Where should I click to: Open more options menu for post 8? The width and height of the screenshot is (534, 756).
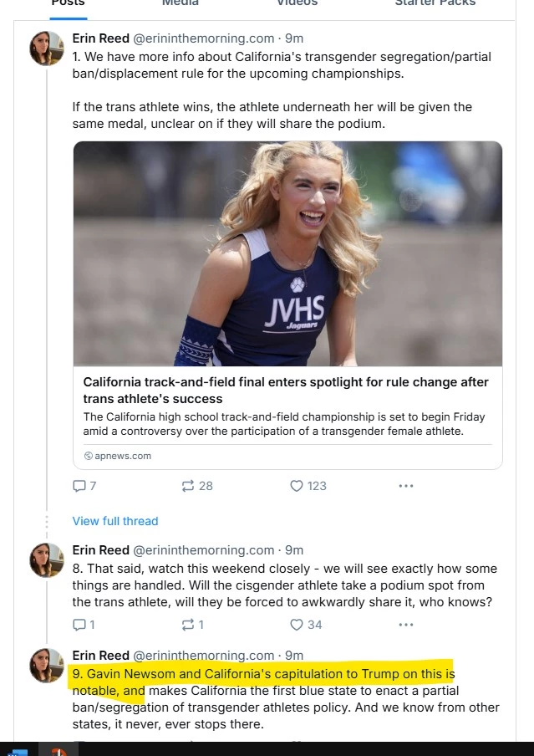pos(405,624)
